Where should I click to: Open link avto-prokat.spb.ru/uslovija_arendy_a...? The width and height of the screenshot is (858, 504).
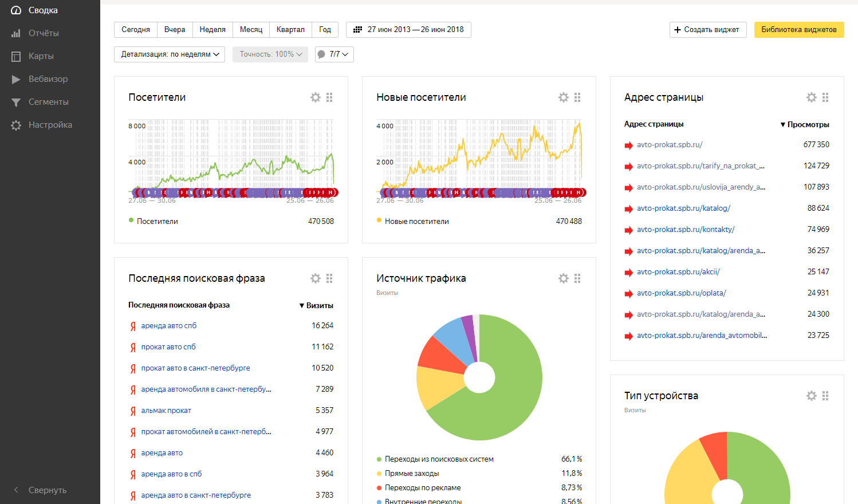pyautogui.click(x=701, y=187)
